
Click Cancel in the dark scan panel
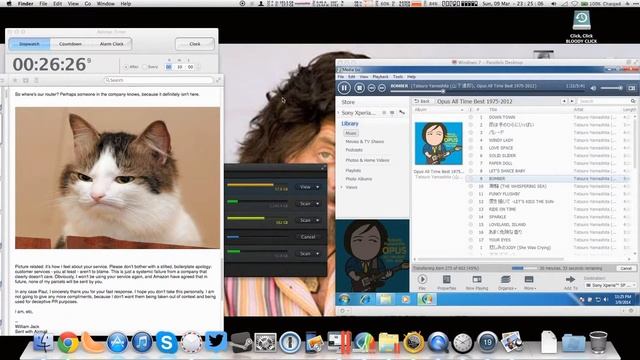[308, 237]
